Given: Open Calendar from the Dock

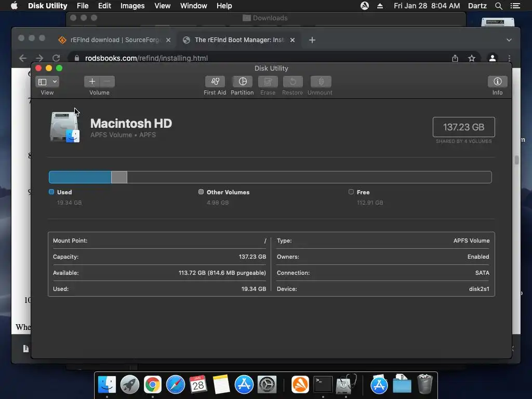Looking at the screenshot, I should coord(198,384).
